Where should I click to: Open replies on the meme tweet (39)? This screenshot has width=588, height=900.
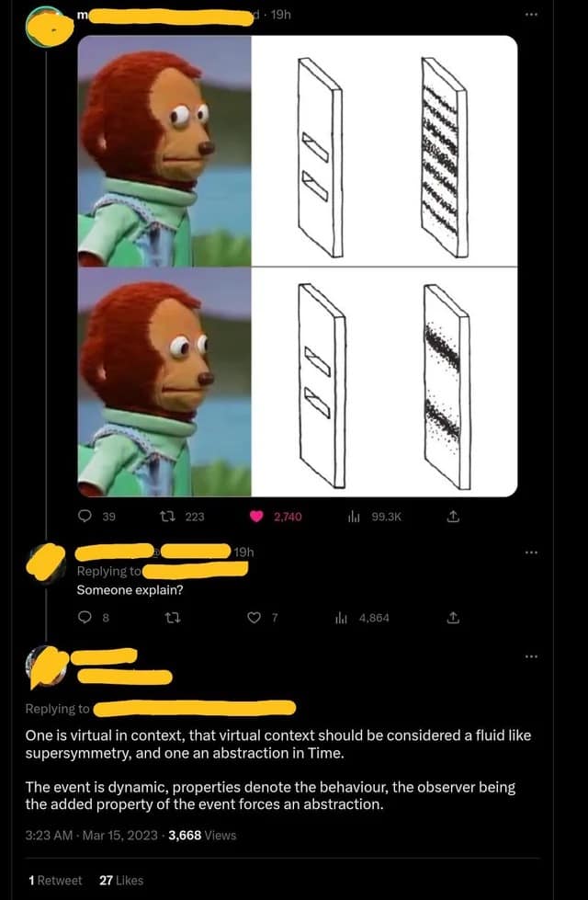coord(96,517)
